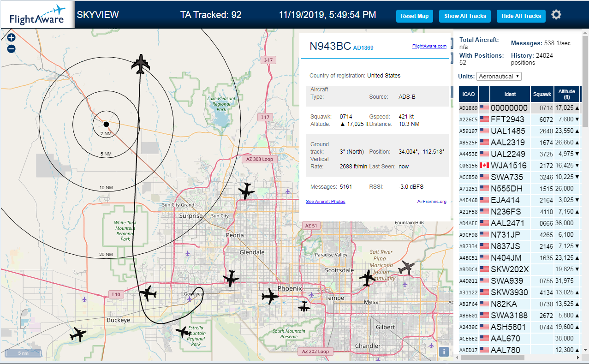
Task: Select the N236FS row
Action: pyautogui.click(x=519, y=211)
